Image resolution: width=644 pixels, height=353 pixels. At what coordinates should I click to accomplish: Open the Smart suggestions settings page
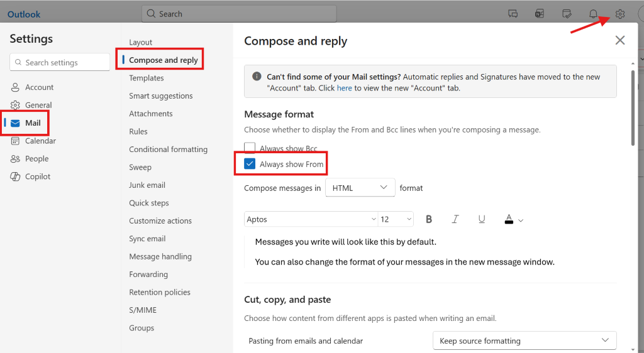[160, 96]
